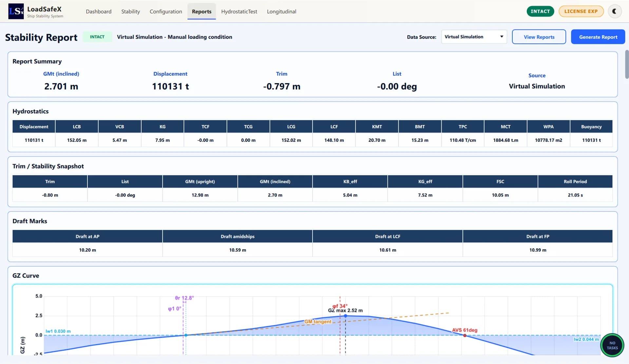Screen dimensions: 629x364
Task: Click the Buoyancy column header
Action: coord(591,127)
